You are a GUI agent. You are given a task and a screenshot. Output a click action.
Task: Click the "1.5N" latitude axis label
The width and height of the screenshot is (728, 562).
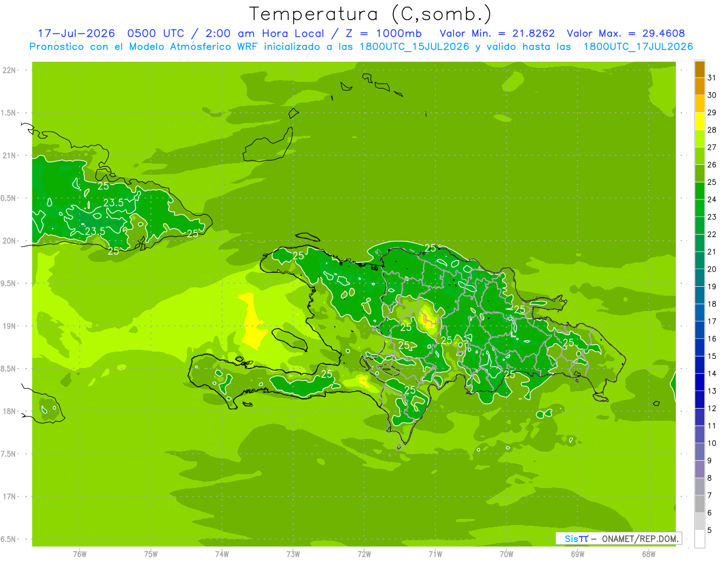[x=9, y=113]
